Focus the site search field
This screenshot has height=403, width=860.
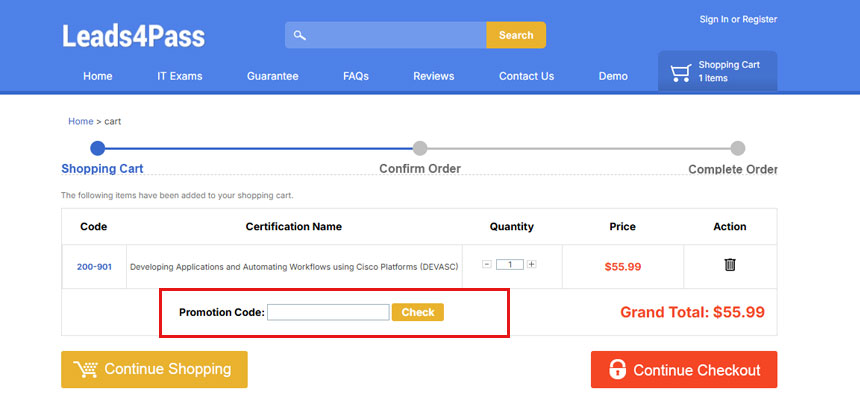[x=386, y=35]
